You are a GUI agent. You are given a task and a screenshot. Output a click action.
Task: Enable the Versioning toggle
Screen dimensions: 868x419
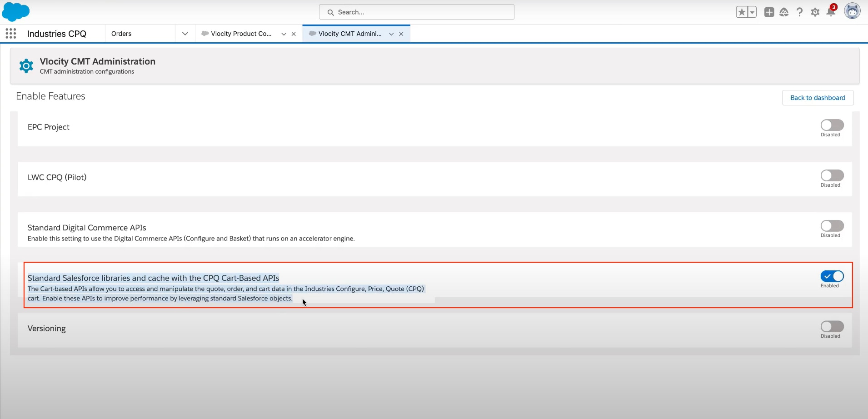832,327
